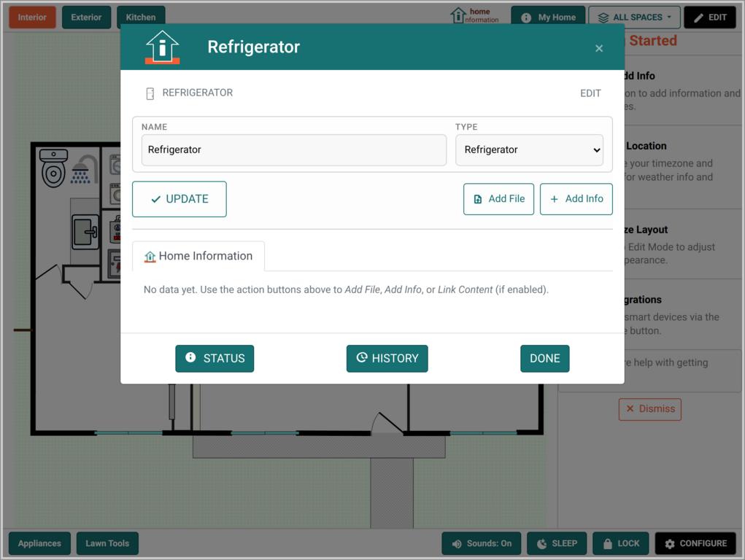Click the home information logo in top bar
This screenshot has height=560, width=745.
(x=474, y=15)
